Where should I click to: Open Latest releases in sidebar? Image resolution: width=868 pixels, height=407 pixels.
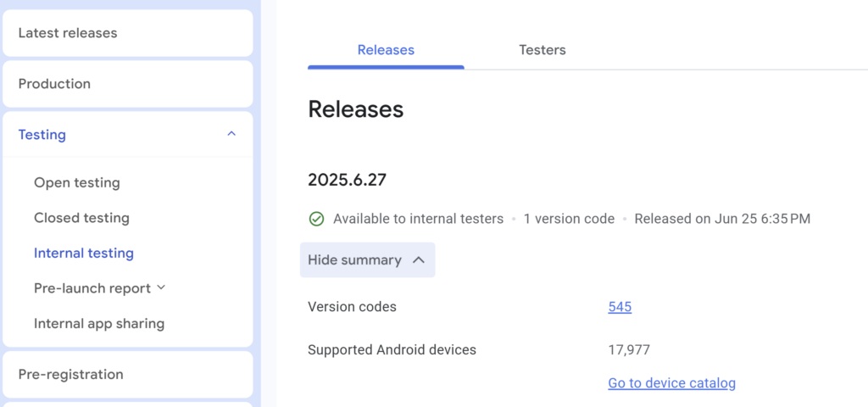tap(68, 33)
